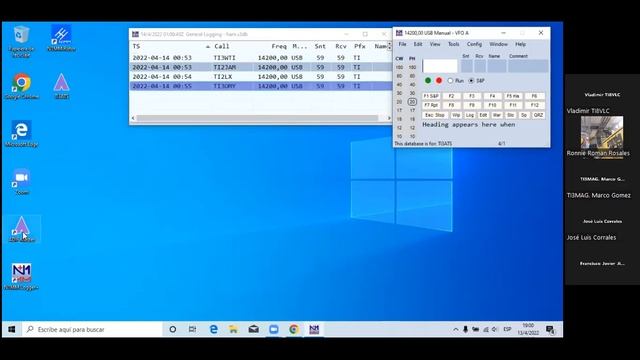Open the network tray icon
The width and height of the screenshot is (640, 360).
point(486,329)
